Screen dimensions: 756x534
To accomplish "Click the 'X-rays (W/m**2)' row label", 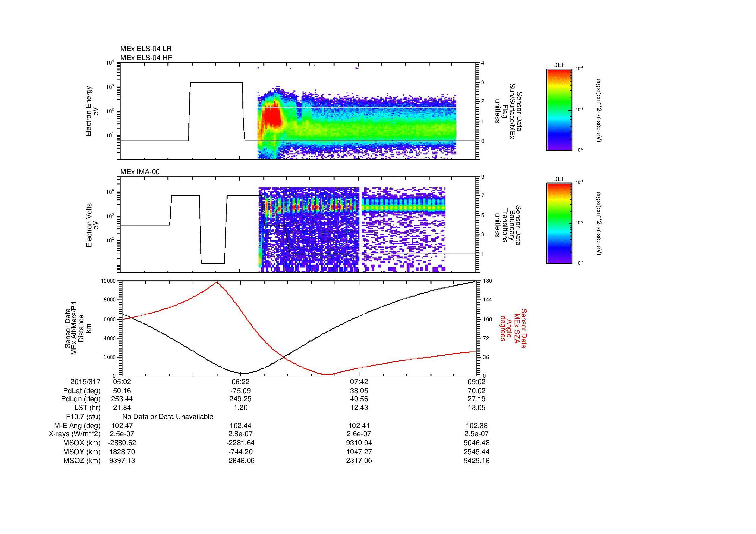I will pyautogui.click(x=74, y=434).
